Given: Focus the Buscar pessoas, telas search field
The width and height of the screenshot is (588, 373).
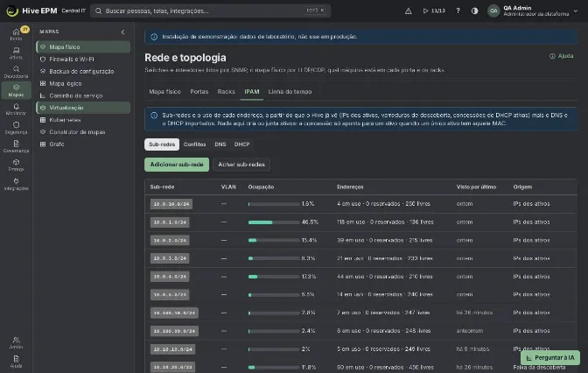Looking at the screenshot, I should 210,11.
